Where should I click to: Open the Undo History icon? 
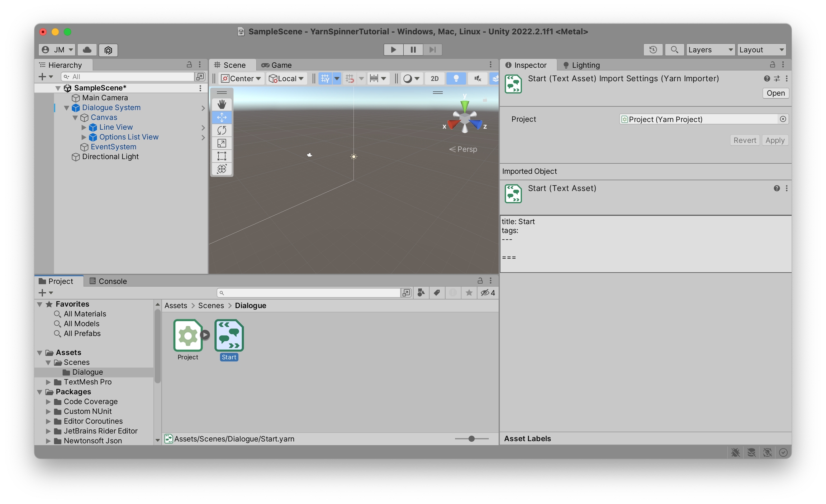pos(653,49)
